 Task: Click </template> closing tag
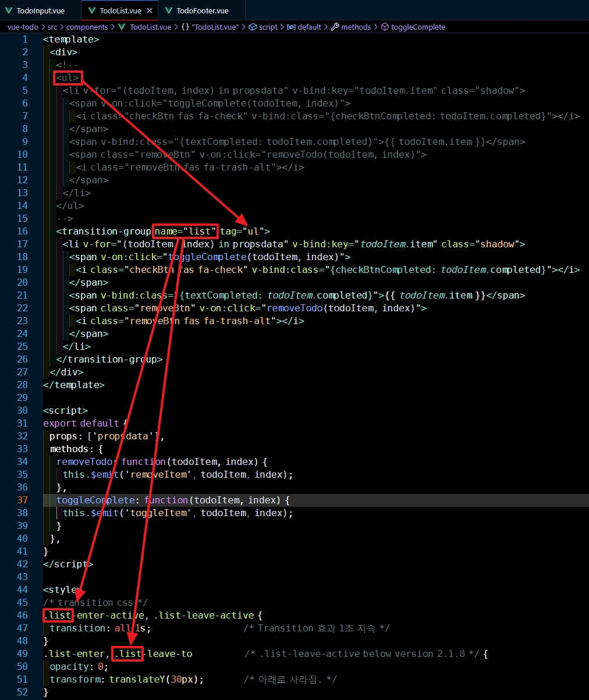point(74,385)
